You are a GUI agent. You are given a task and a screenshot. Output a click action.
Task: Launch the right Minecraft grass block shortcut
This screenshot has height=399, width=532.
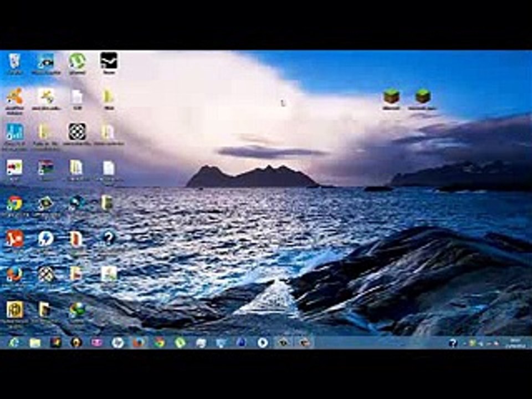coord(423,96)
